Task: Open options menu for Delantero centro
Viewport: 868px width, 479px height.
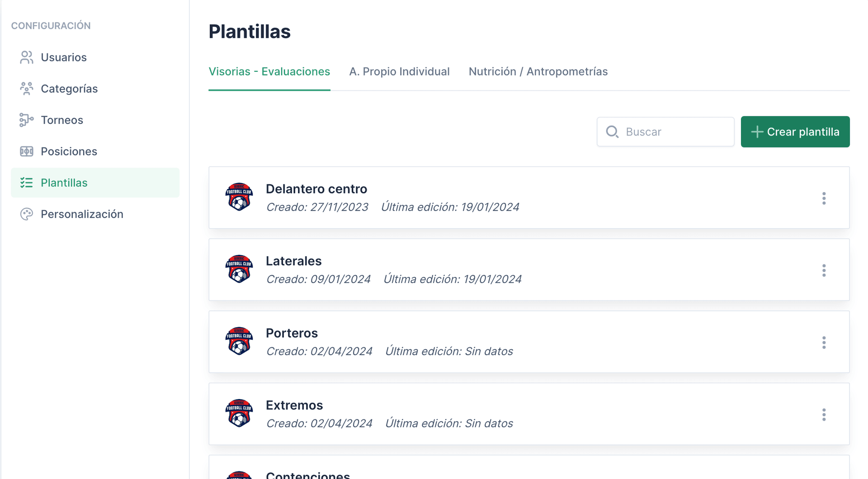Action: coord(824,198)
